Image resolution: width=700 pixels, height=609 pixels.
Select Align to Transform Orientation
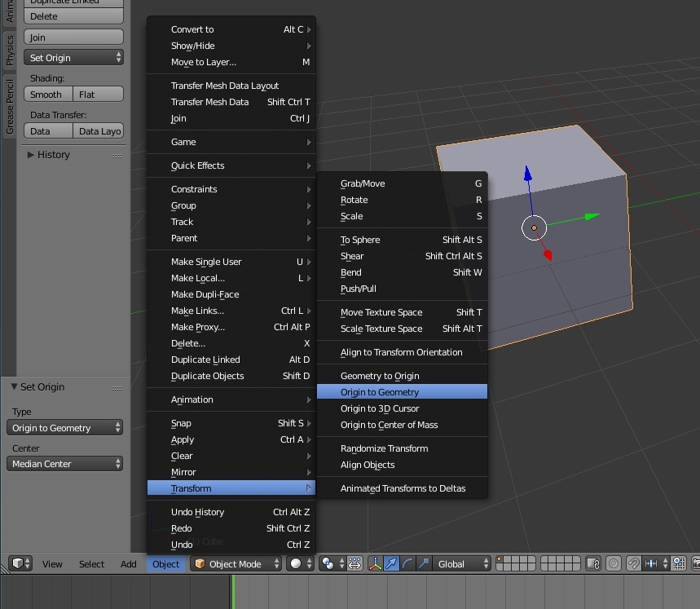[x=402, y=352]
